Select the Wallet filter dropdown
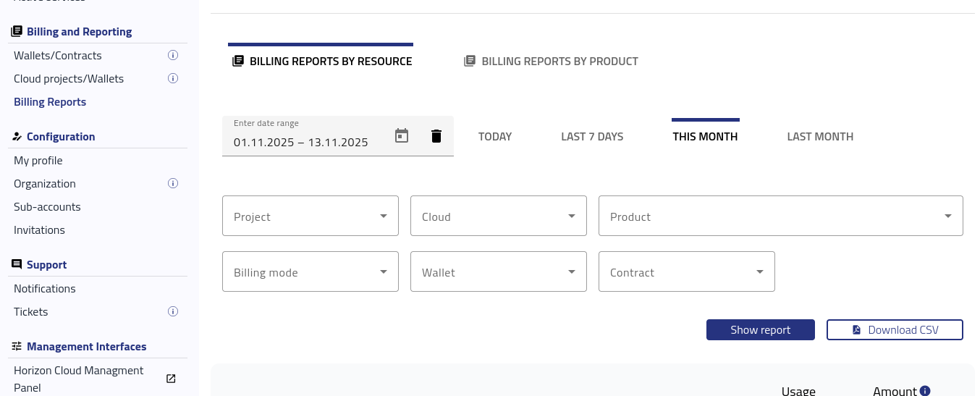The image size is (980, 396). (x=498, y=271)
